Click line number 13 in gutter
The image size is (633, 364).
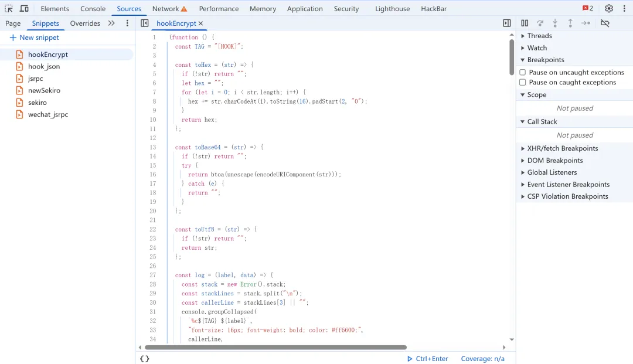coord(152,147)
